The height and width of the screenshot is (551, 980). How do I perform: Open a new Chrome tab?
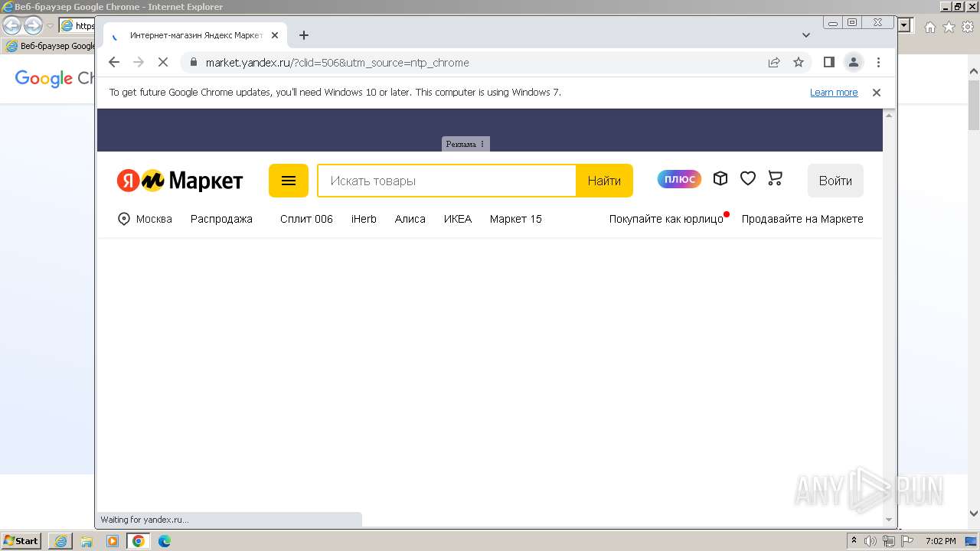[304, 35]
